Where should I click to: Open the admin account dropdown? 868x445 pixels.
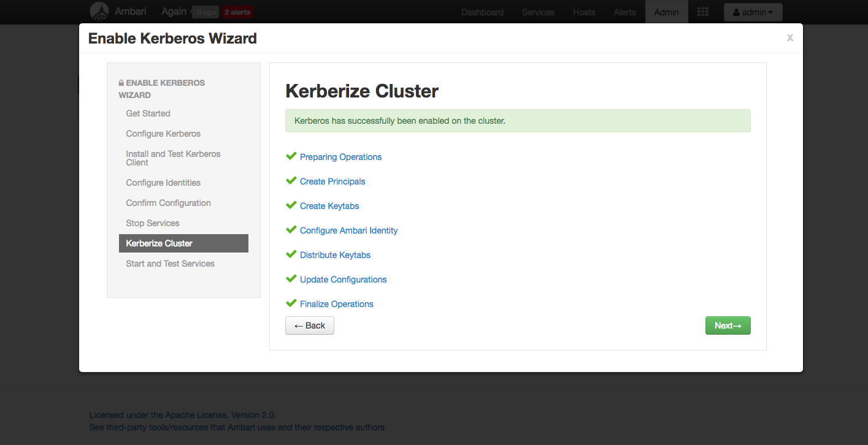coord(753,11)
